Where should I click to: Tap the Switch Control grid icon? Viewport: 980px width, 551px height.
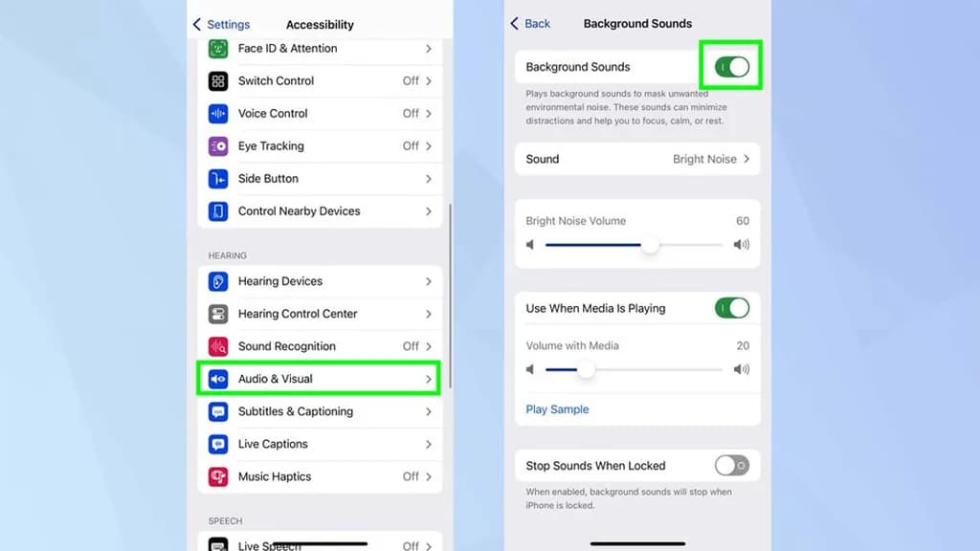217,81
